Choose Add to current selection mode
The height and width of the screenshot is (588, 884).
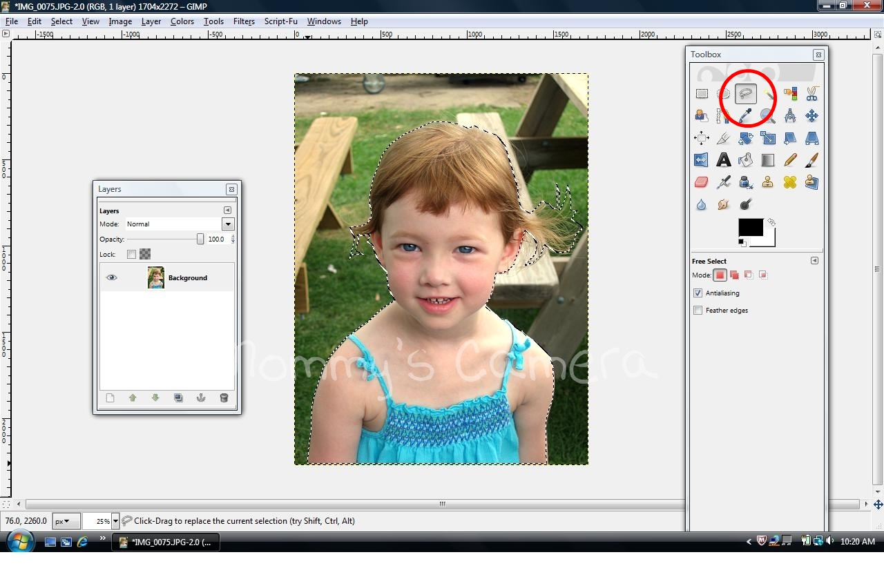pos(734,275)
